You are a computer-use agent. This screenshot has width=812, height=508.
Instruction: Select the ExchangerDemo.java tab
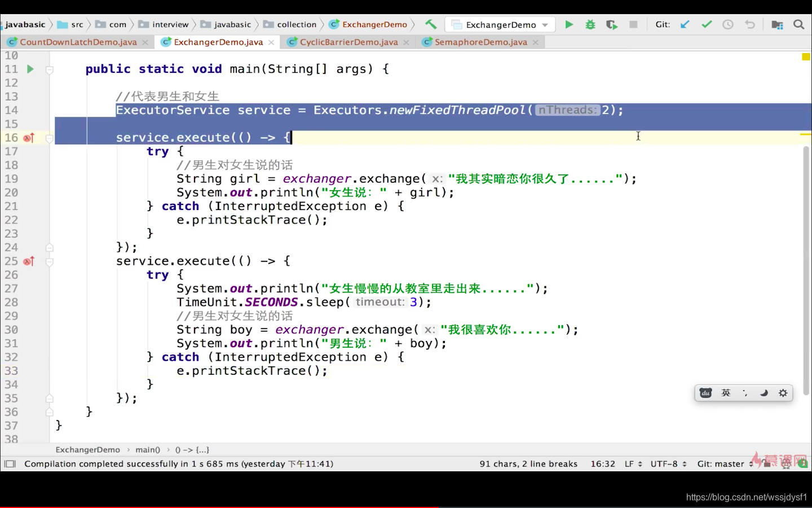point(218,42)
